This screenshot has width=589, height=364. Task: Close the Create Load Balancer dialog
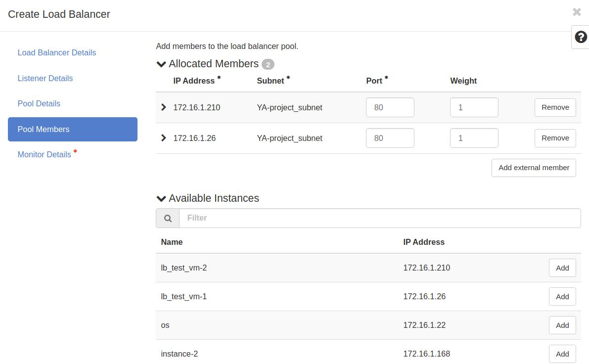pos(576,12)
